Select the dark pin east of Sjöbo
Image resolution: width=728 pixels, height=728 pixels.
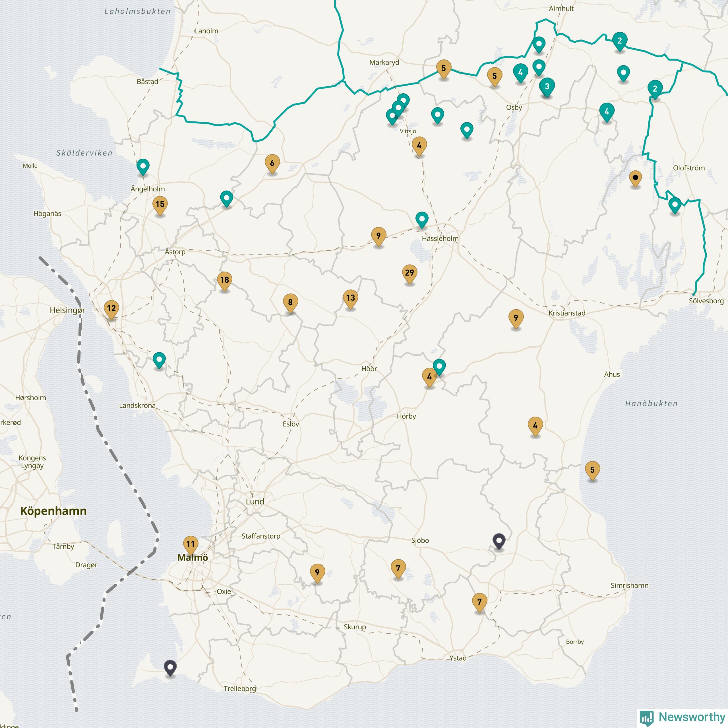click(499, 541)
